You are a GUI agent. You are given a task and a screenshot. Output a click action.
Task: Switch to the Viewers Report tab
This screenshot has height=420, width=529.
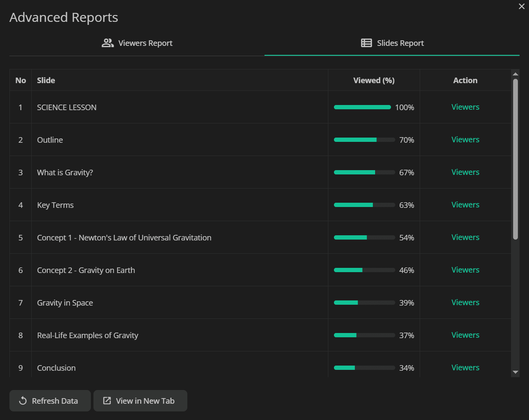click(x=137, y=43)
